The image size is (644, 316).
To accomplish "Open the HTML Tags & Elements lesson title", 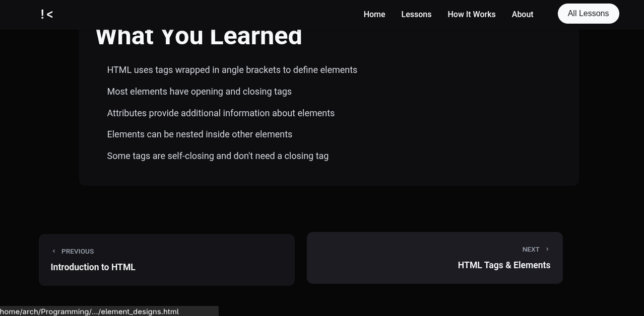I will coord(504,265).
